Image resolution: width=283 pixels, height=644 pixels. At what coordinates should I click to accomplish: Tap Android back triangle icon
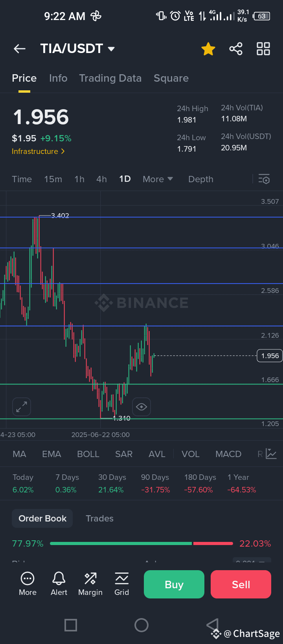pos(212,624)
